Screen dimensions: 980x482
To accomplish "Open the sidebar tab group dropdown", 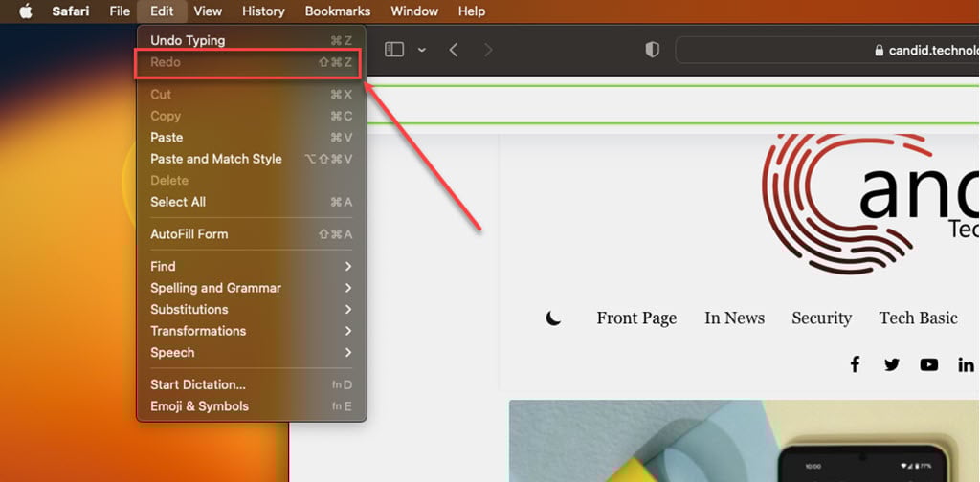I will (422, 50).
